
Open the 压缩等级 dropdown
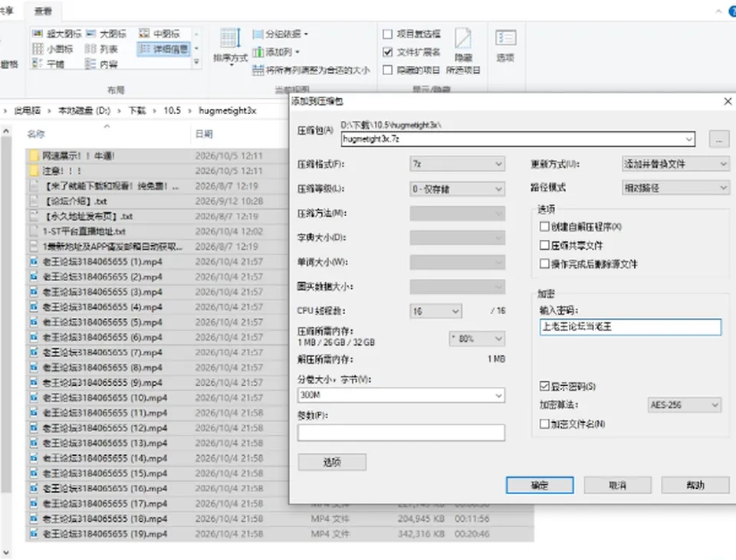click(457, 189)
